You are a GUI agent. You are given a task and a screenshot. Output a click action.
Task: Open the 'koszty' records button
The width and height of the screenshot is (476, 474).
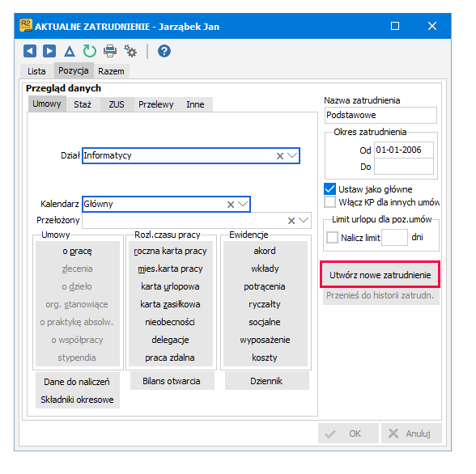[265, 358]
